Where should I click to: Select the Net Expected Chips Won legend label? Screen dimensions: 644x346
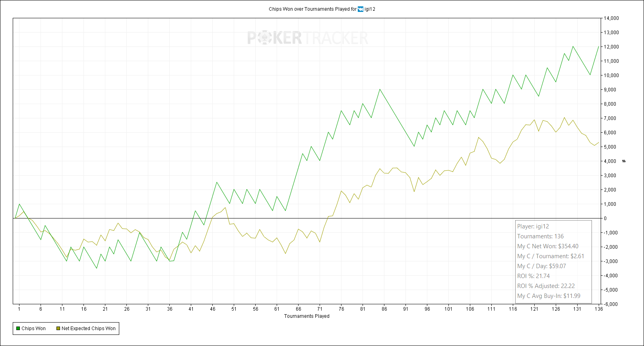89,329
